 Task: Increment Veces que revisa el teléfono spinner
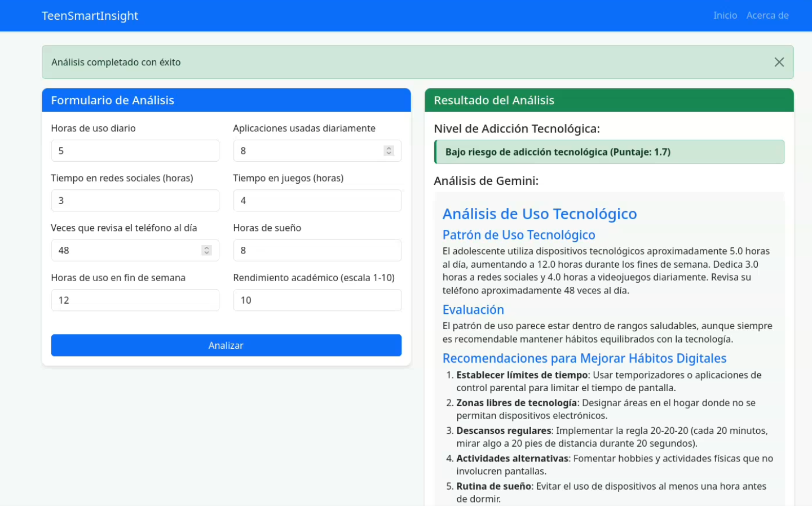(207, 248)
